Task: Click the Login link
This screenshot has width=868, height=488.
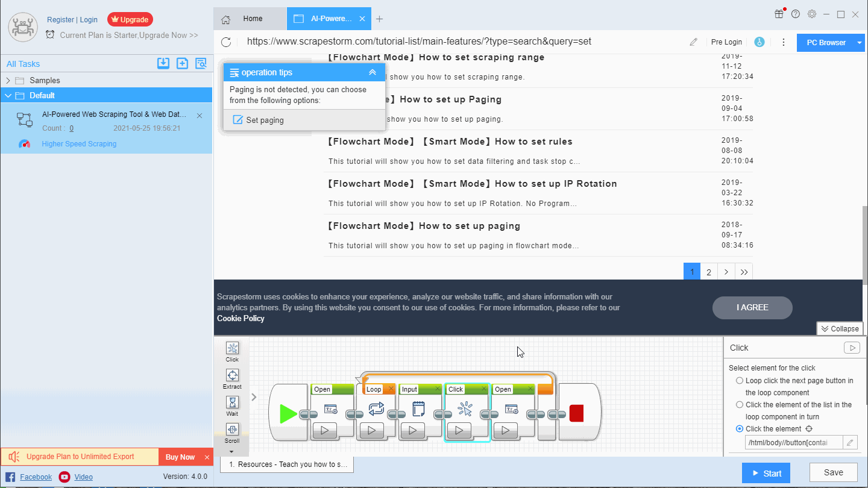Action: (89, 20)
